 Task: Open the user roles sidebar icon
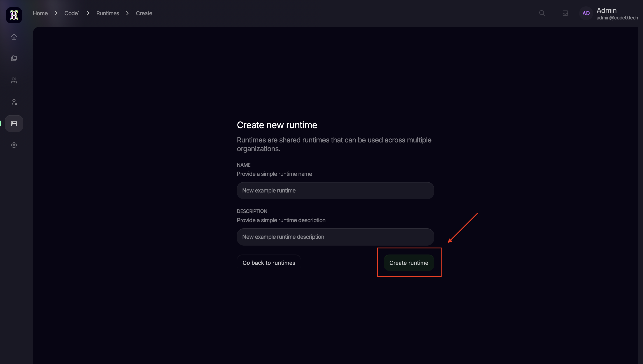[14, 102]
